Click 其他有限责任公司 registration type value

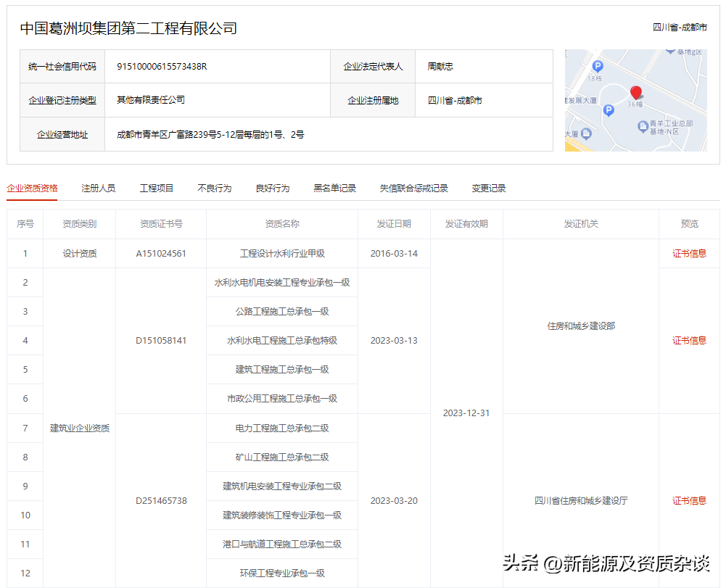[150, 99]
